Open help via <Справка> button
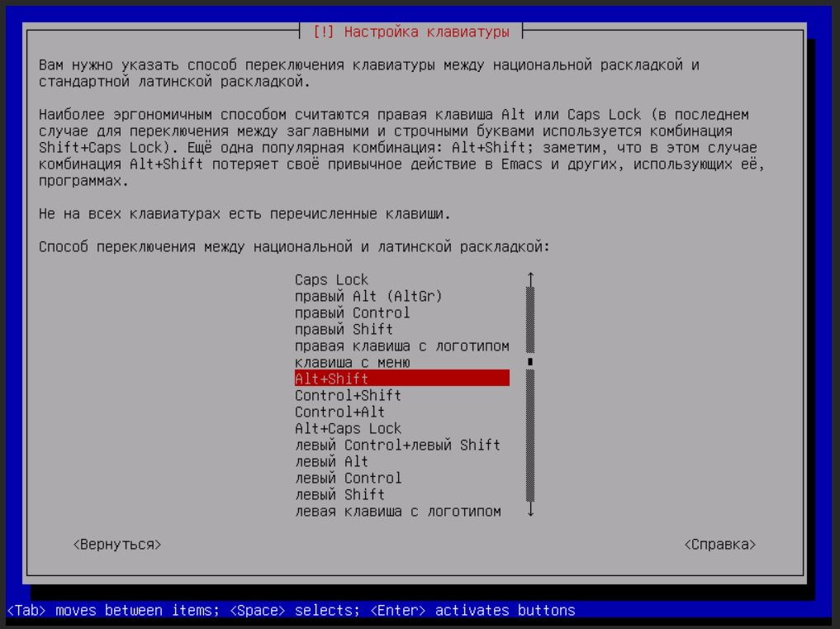Viewport: 840px width, 629px height. 719,545
